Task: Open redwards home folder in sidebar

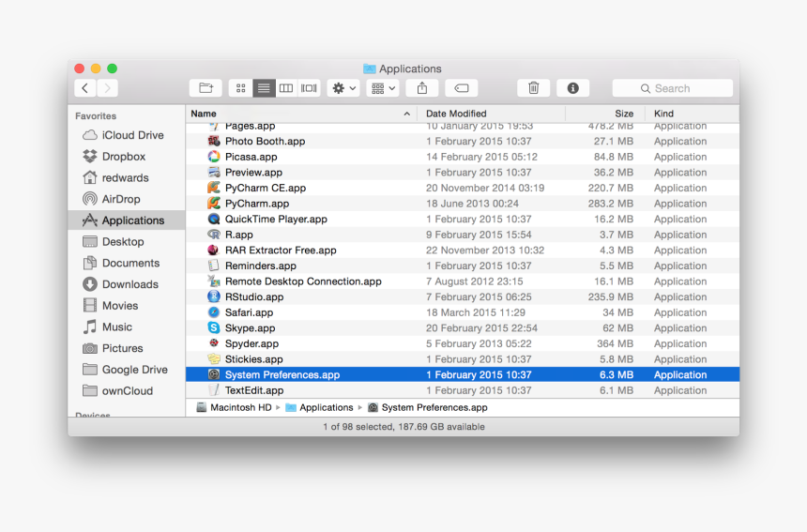Action: (127, 177)
